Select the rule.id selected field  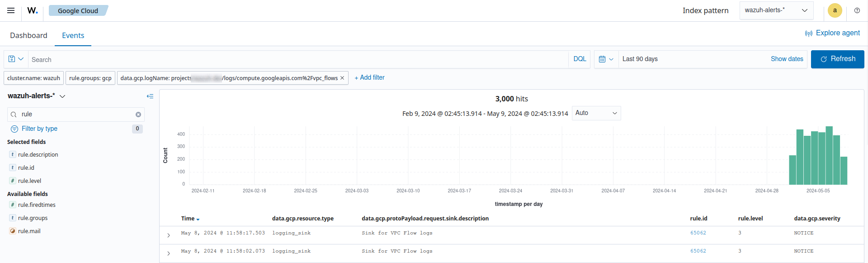point(26,168)
